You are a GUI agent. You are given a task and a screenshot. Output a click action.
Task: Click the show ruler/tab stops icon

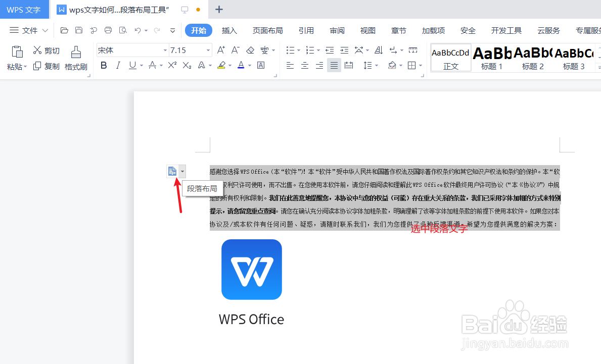[x=413, y=50]
